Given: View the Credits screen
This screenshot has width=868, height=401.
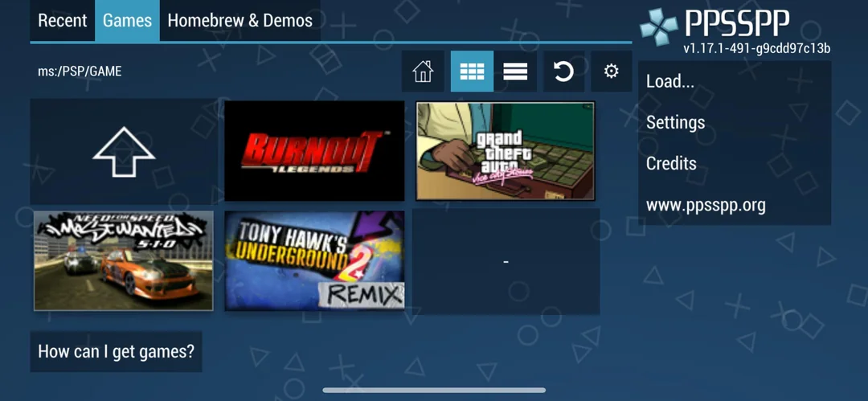Looking at the screenshot, I should (x=734, y=163).
